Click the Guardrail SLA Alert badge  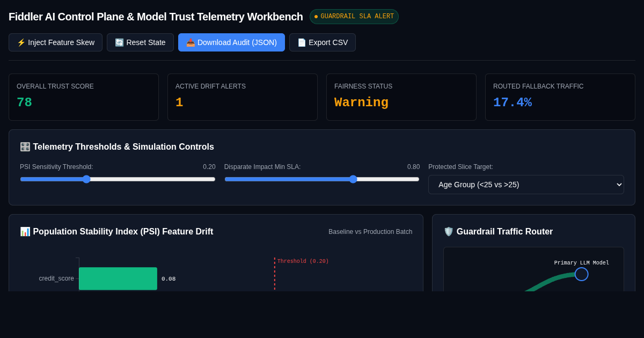[x=354, y=17]
